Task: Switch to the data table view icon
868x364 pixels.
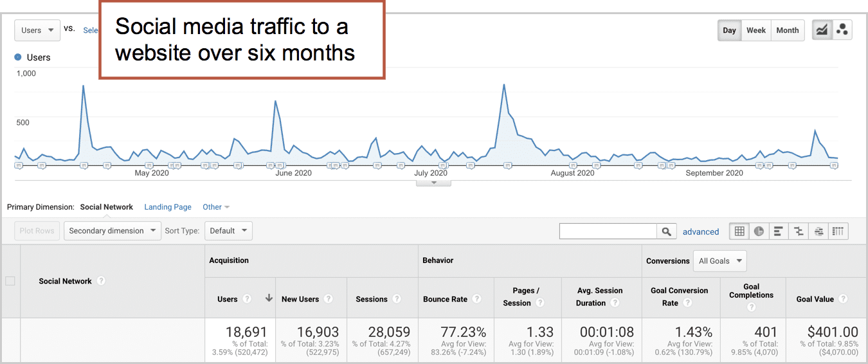Action: pyautogui.click(x=739, y=231)
